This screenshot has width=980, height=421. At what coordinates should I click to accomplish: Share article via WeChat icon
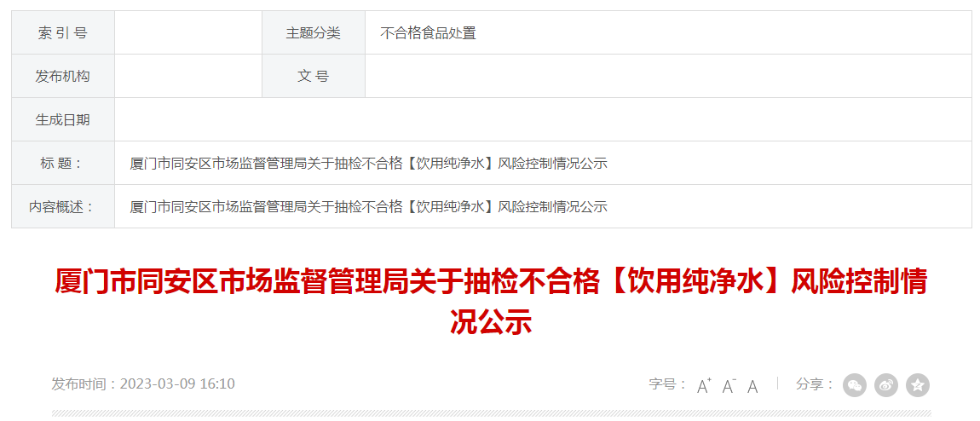point(855,385)
